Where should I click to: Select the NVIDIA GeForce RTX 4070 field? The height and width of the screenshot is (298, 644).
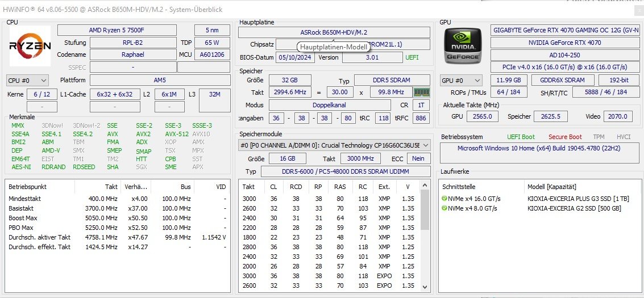565,43
